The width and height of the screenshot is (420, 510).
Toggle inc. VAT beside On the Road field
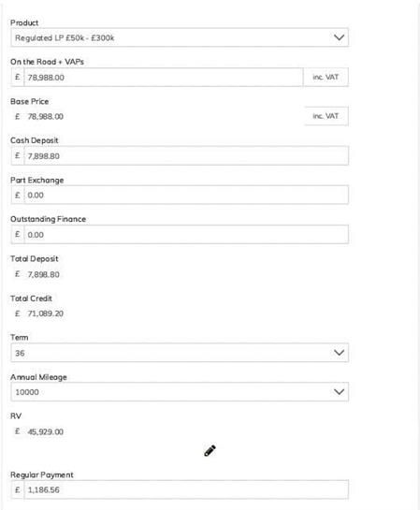click(x=326, y=77)
